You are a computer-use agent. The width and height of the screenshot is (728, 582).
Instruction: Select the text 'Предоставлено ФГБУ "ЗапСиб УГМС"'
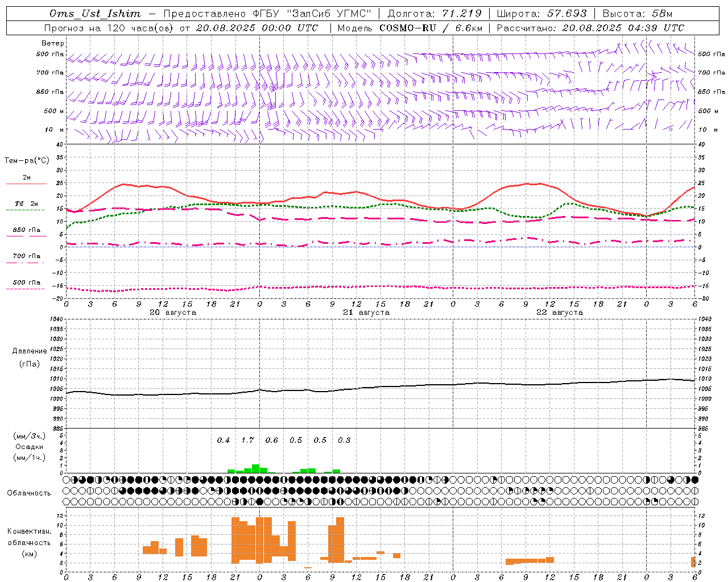267,14
